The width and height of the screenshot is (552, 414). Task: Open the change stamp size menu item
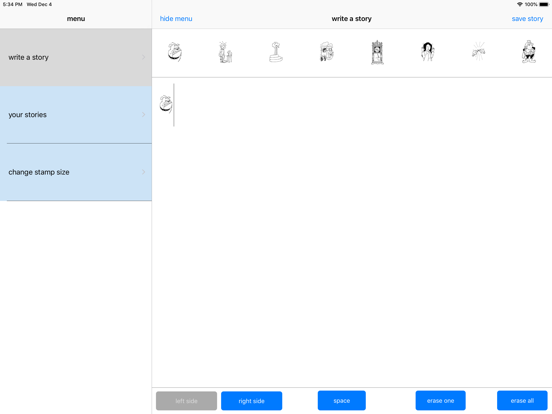point(76,172)
